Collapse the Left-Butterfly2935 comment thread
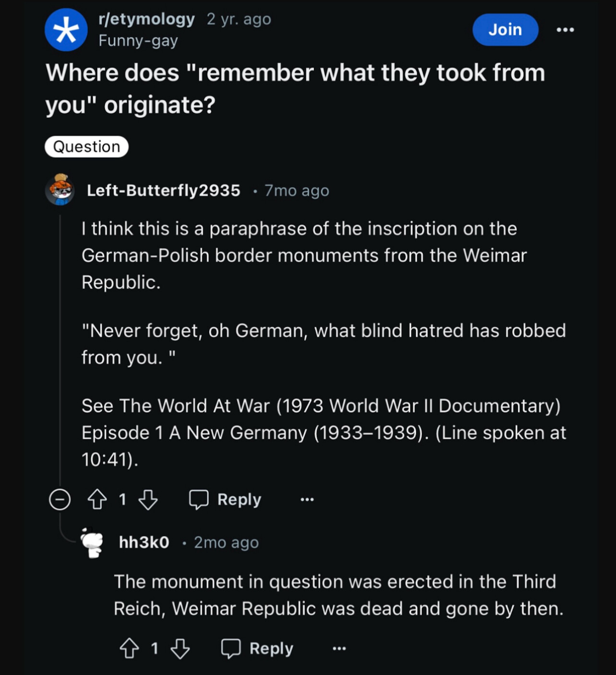The image size is (616, 675). point(60,499)
